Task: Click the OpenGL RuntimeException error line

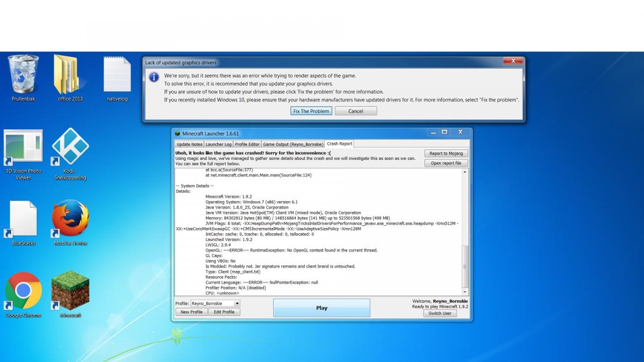Action: pos(291,250)
